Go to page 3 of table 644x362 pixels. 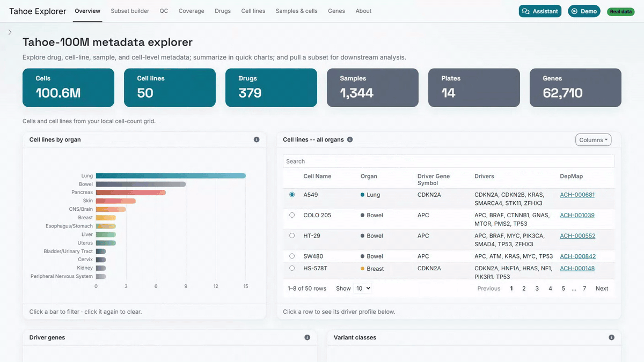pyautogui.click(x=537, y=289)
